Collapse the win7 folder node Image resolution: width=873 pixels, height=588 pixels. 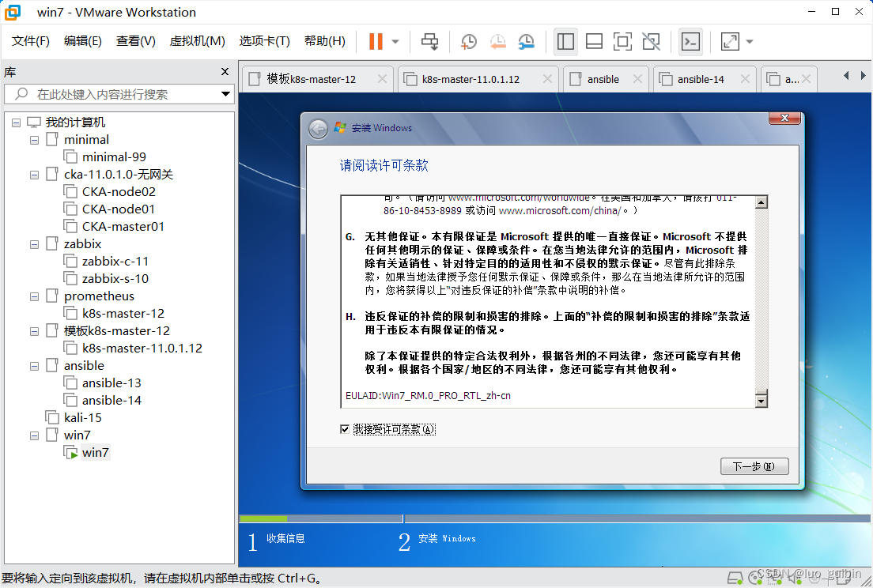pyautogui.click(x=34, y=435)
